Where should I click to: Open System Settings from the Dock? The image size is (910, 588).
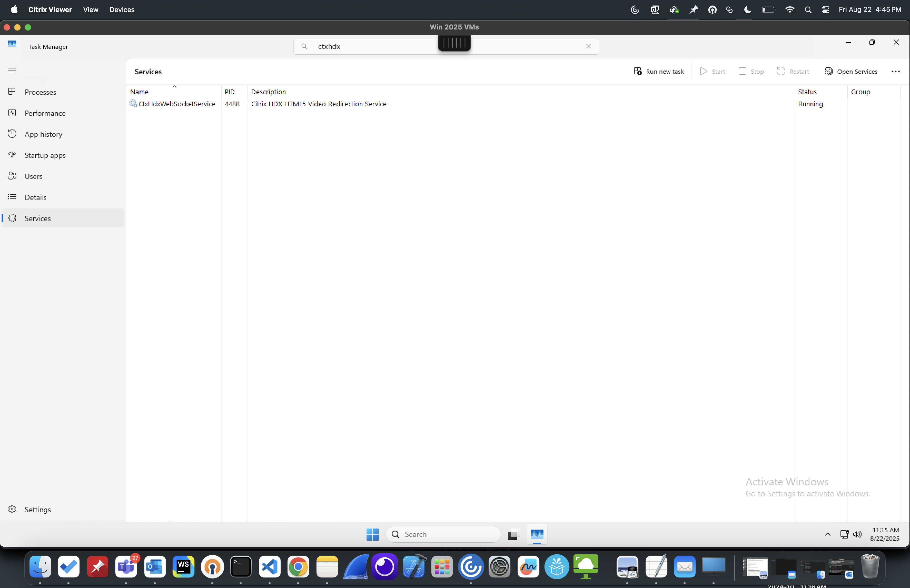coord(499,567)
